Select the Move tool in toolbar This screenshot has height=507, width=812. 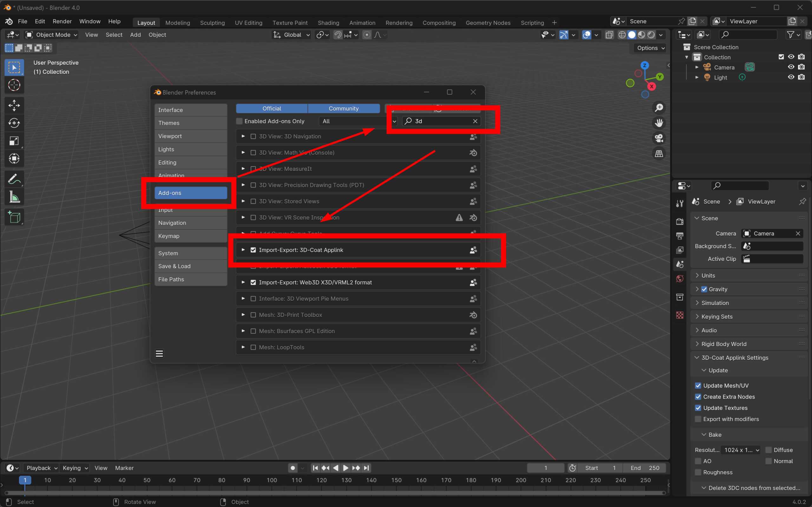coord(14,105)
